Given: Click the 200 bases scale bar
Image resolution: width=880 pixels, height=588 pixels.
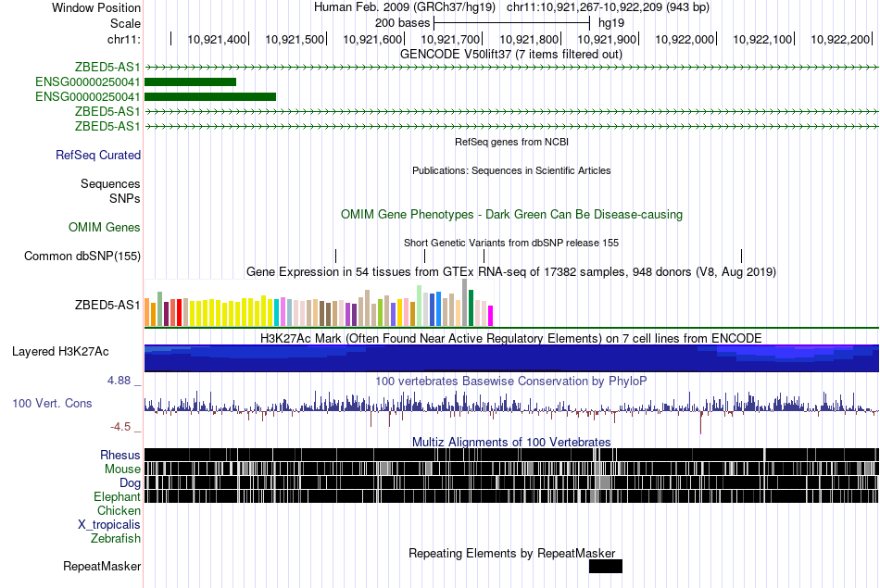Looking at the screenshot, I should [x=512, y=23].
